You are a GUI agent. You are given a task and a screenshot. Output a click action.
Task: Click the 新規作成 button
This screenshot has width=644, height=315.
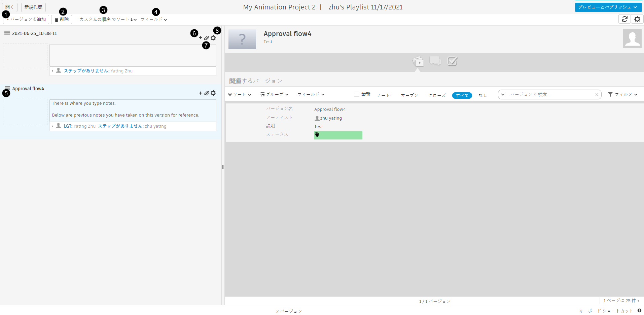[x=33, y=7]
